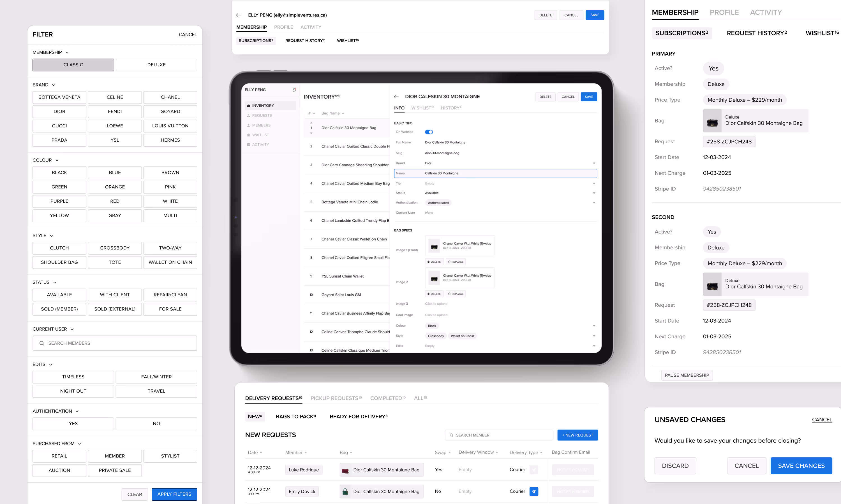Collapse the Colour filter section
This screenshot has height=504, width=841.
[x=57, y=160]
